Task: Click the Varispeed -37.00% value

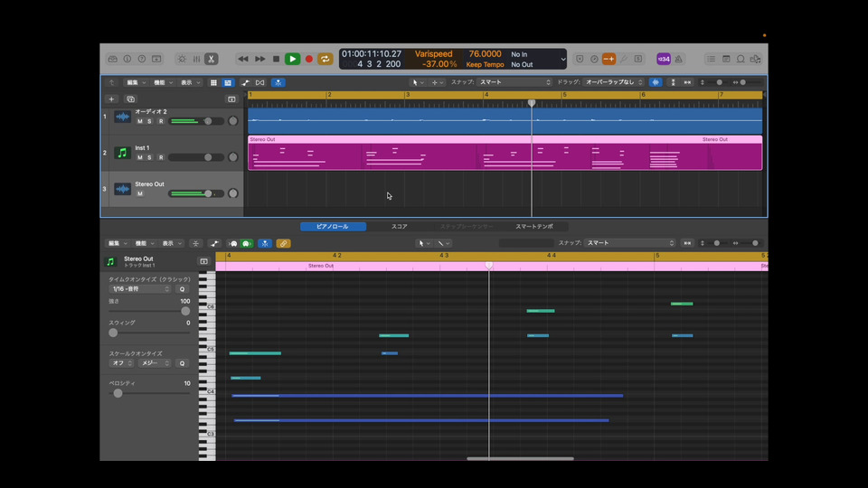Action: click(x=439, y=64)
